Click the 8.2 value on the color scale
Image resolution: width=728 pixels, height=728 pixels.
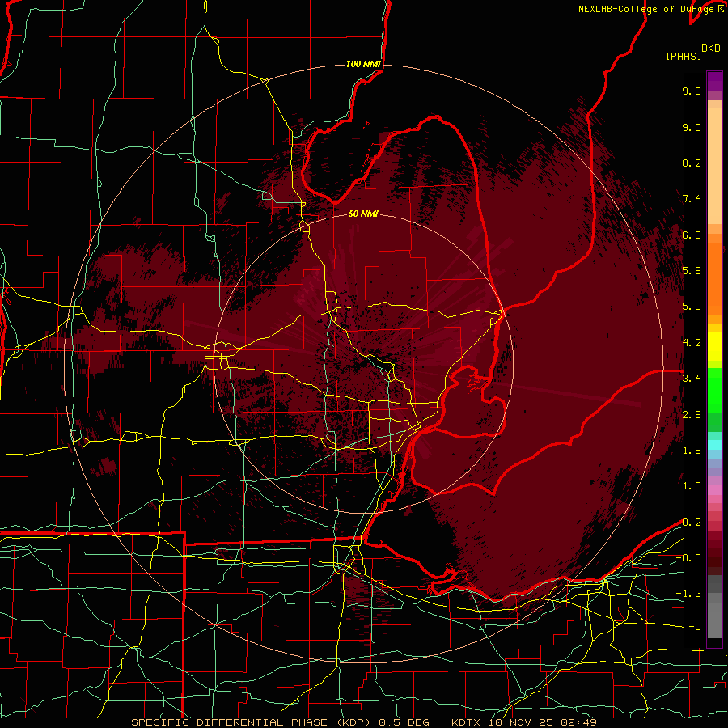pos(692,163)
